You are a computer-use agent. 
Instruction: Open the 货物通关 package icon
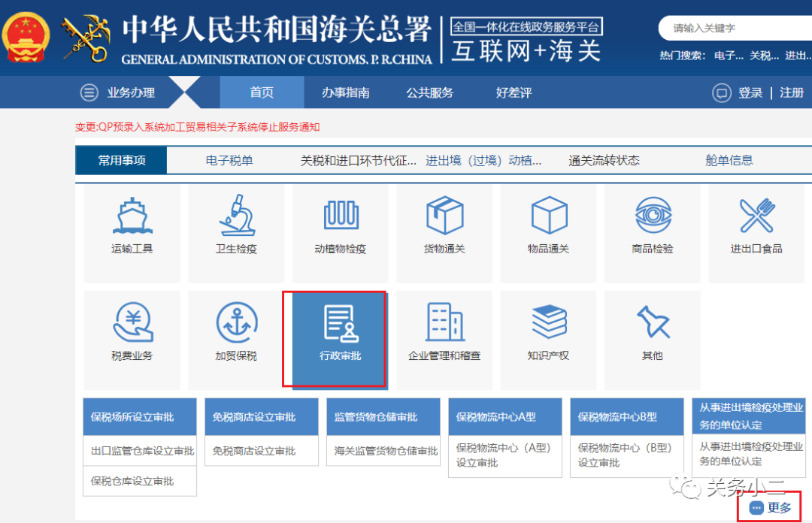click(x=444, y=216)
